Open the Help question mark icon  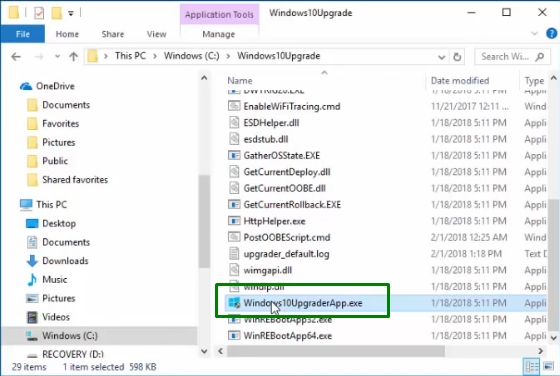click(551, 34)
